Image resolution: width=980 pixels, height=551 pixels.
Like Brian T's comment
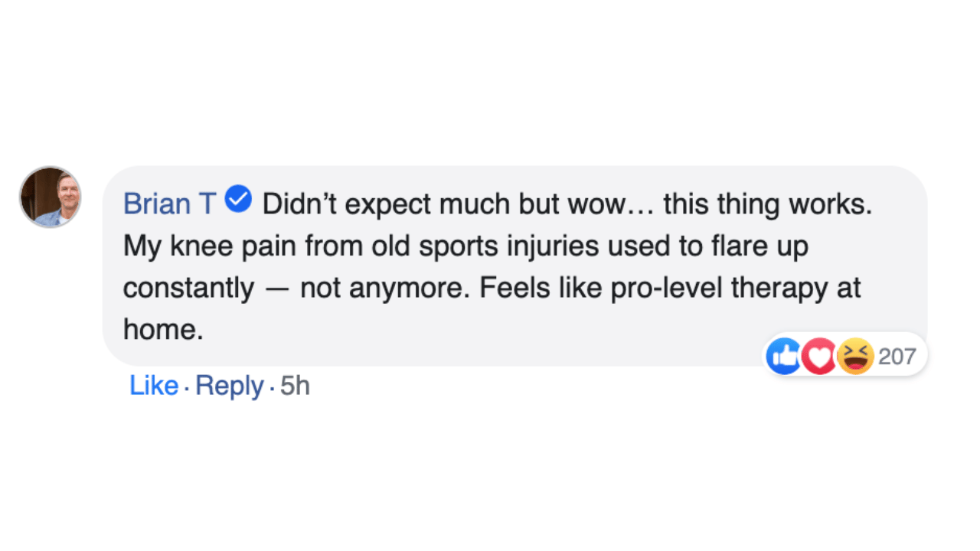[x=154, y=386]
